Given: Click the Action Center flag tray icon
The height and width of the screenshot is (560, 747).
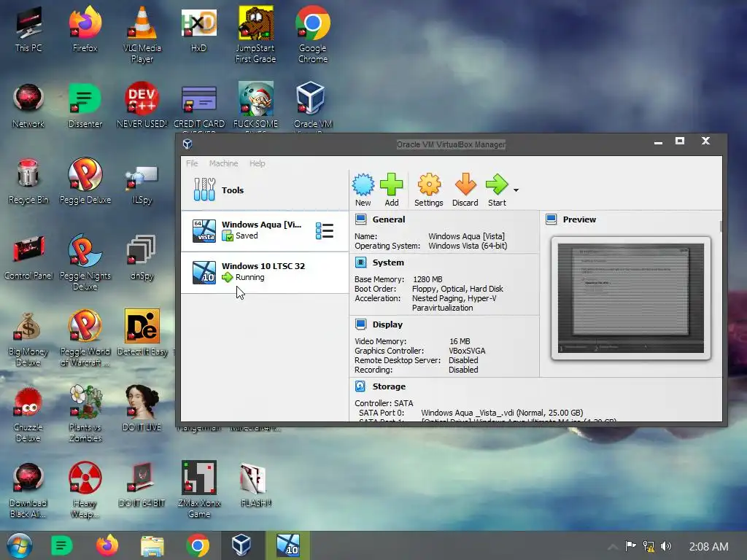Looking at the screenshot, I should (630, 545).
